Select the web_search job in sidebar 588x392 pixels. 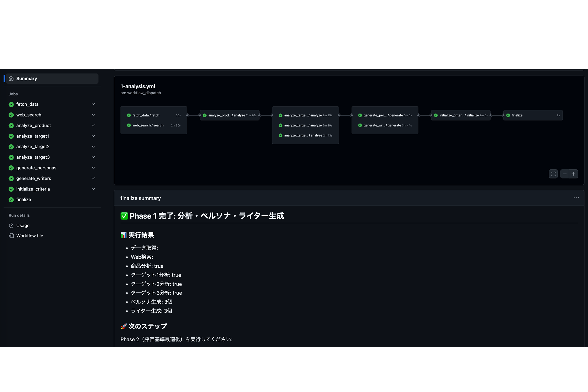29,115
